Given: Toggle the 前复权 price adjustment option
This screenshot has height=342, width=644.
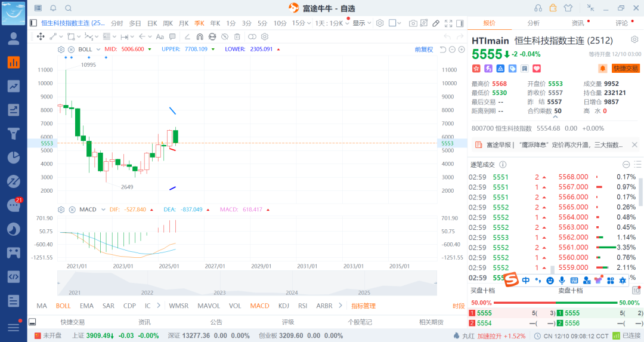Looking at the screenshot, I should pyautogui.click(x=424, y=50).
